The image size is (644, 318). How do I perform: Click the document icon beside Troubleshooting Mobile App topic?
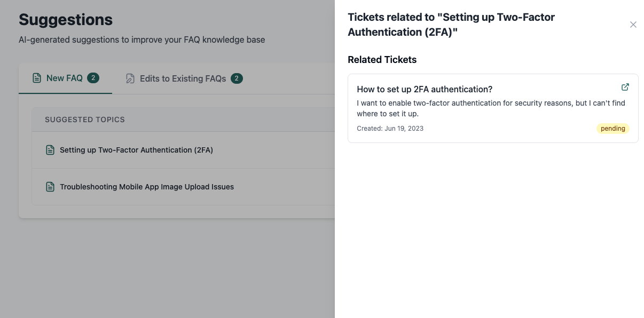[x=50, y=187]
